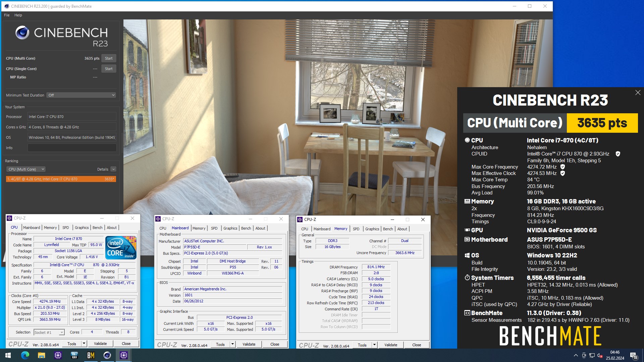Click the DRAM Frequency 814.1 MHz value
This screenshot has height=362, width=644.
coord(376,267)
